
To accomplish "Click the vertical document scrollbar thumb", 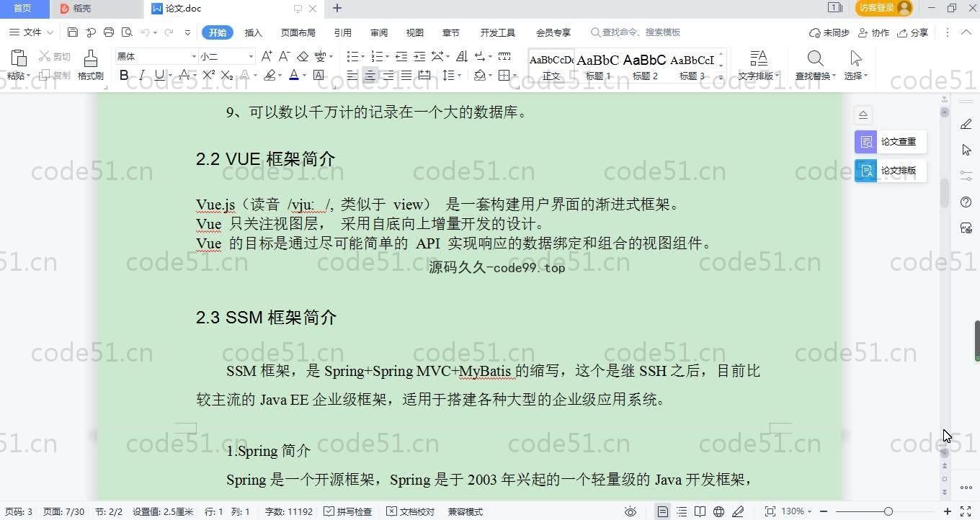I will pyautogui.click(x=945, y=192).
